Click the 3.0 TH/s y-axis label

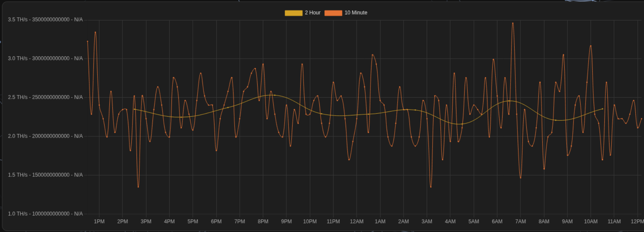(x=46, y=58)
